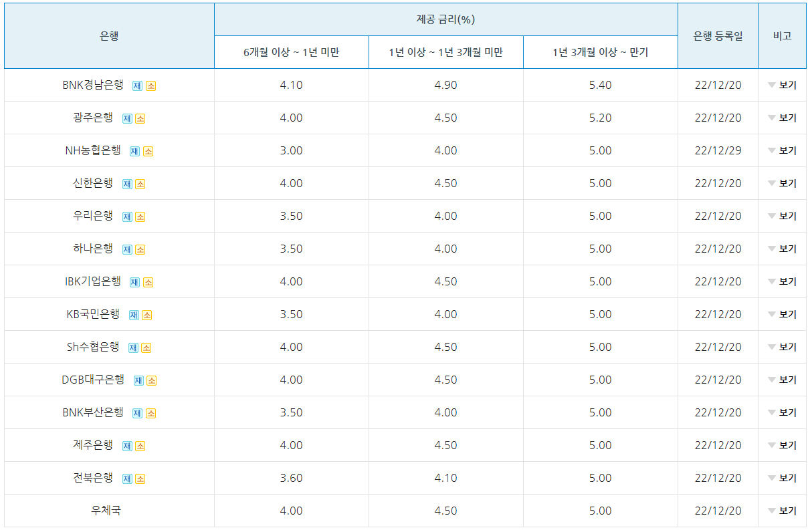Click the blue 재 badge beside 제주은행
This screenshot has width=810, height=532.
pos(127,446)
